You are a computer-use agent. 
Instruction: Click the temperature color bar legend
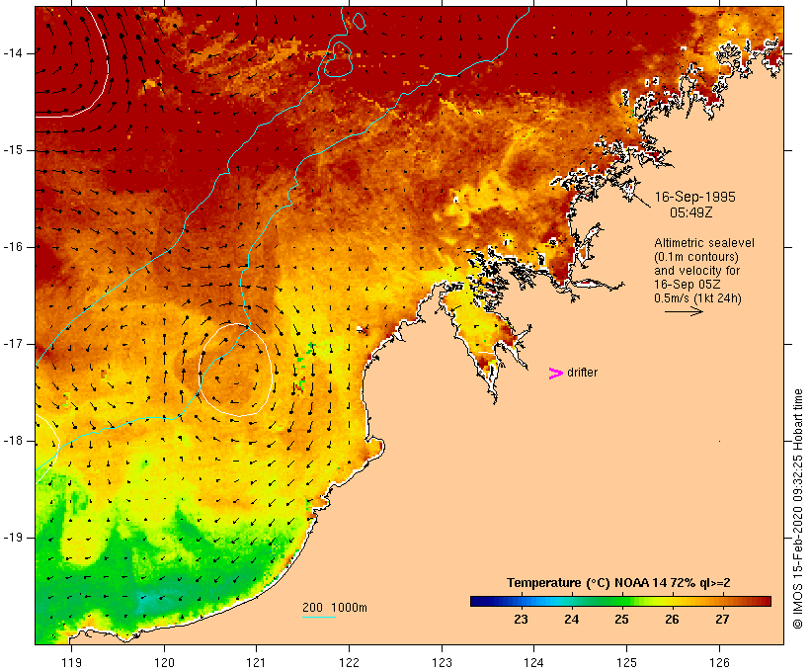[x=620, y=601]
